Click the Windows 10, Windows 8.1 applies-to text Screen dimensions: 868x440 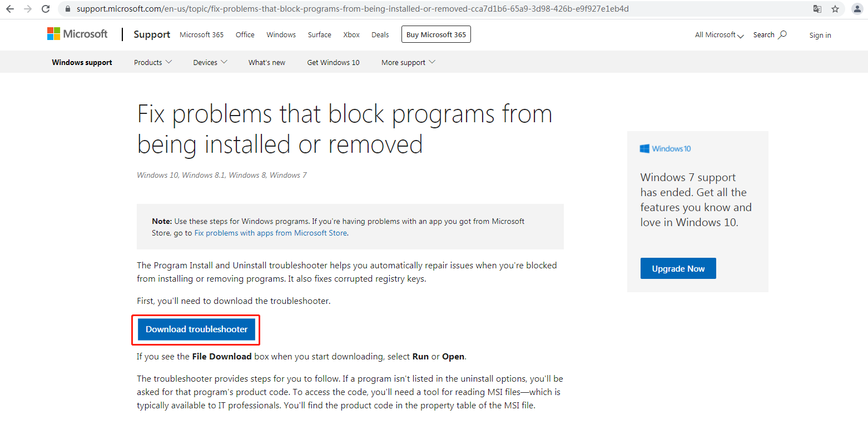point(222,175)
